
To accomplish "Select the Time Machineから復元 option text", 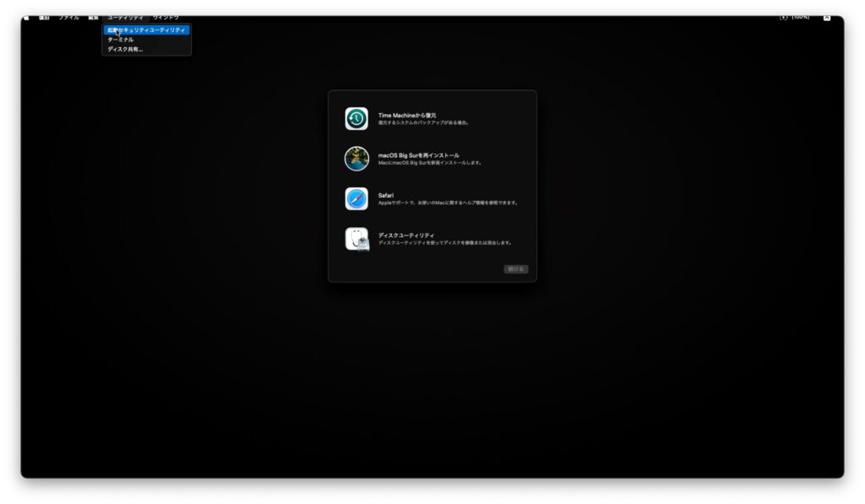I will coord(407,115).
